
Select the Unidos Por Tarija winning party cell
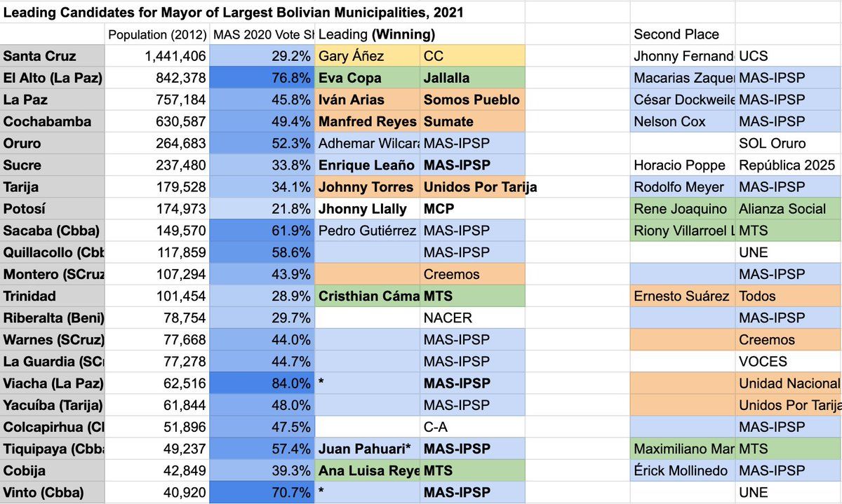coord(472,186)
